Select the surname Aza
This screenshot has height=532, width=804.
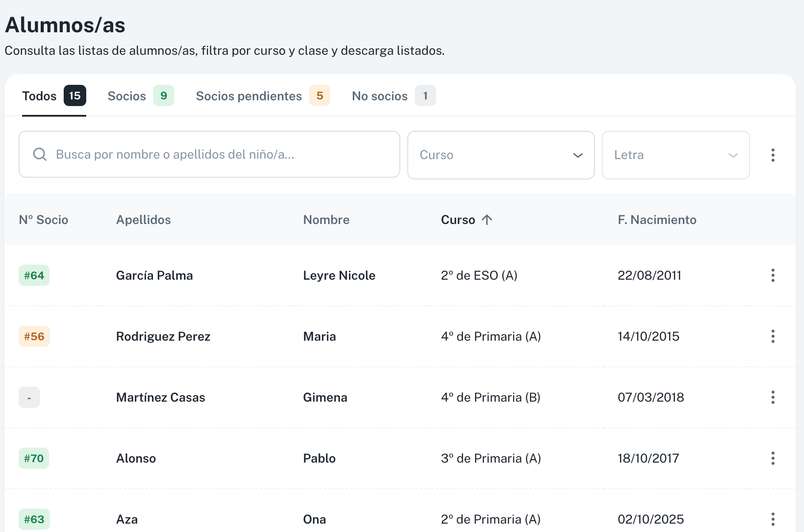(127, 519)
